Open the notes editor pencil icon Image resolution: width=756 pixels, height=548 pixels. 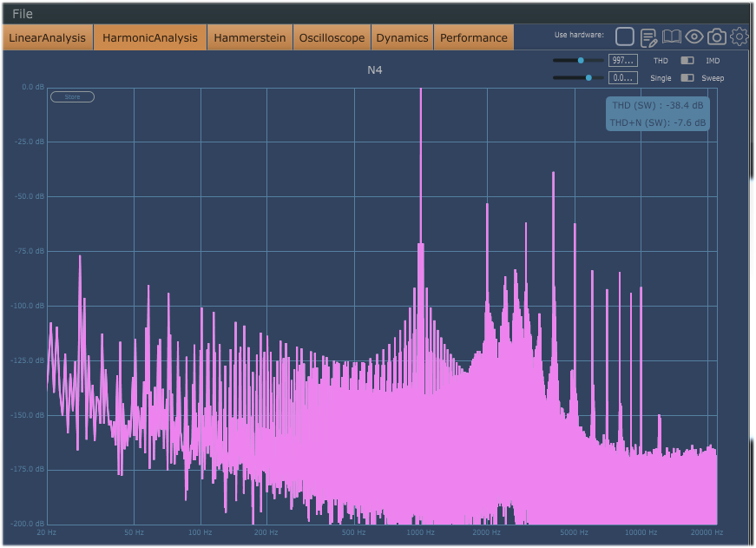648,37
